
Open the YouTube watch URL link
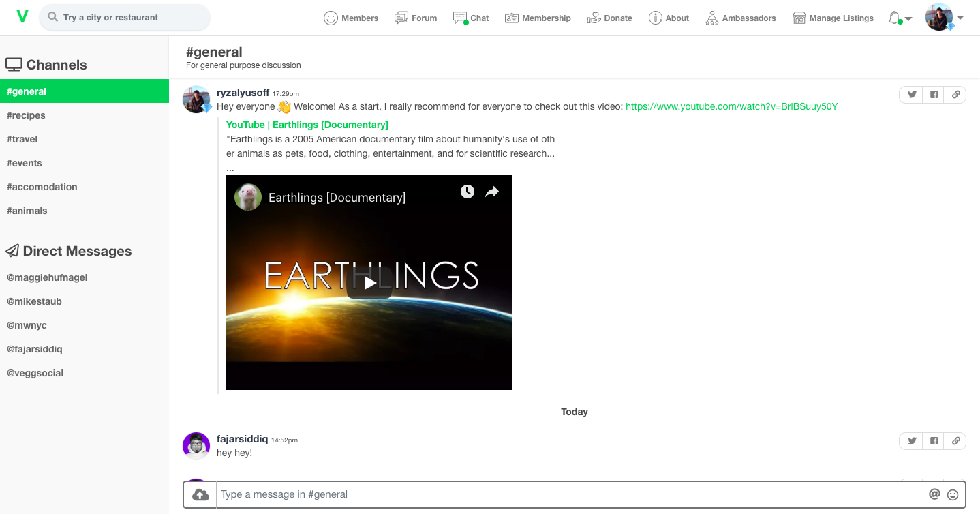click(x=731, y=106)
